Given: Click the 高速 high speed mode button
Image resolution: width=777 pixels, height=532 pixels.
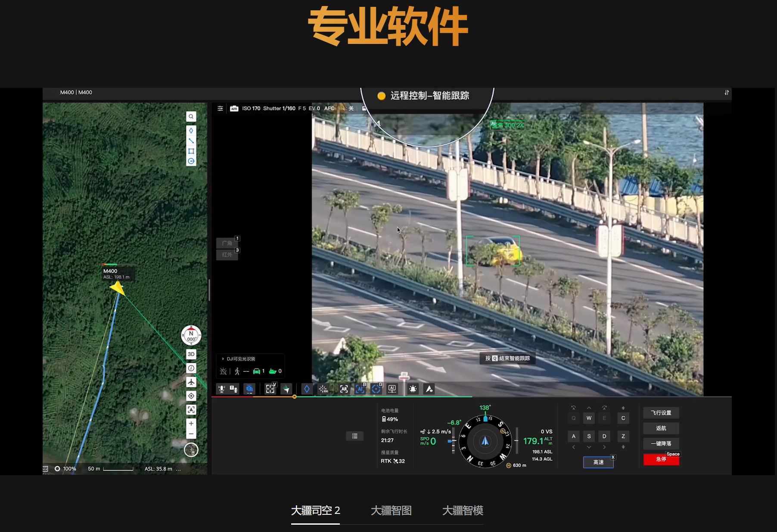Looking at the screenshot, I should (599, 462).
